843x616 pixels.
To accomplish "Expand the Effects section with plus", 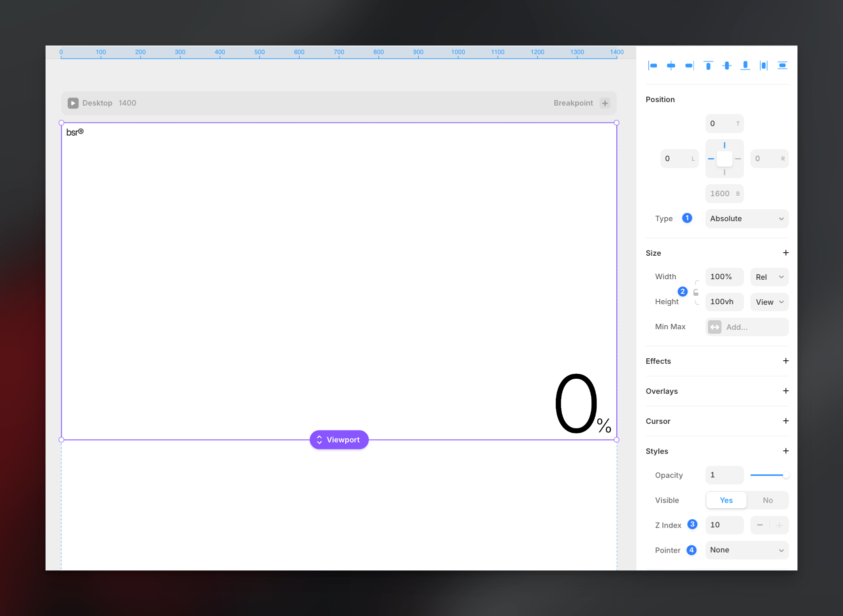I will (x=785, y=361).
